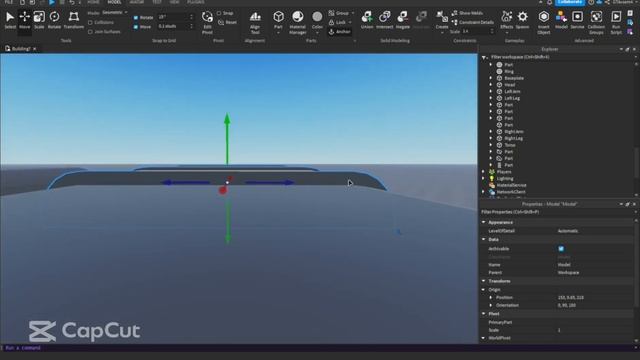Toggle Constraint Details option
Viewport: 640px width, 360px height.
[473, 22]
